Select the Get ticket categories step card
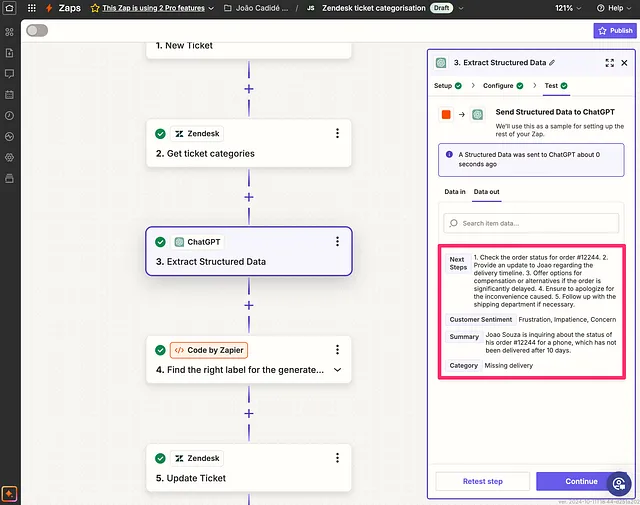Image resolution: width=640 pixels, height=505 pixels. [x=249, y=143]
